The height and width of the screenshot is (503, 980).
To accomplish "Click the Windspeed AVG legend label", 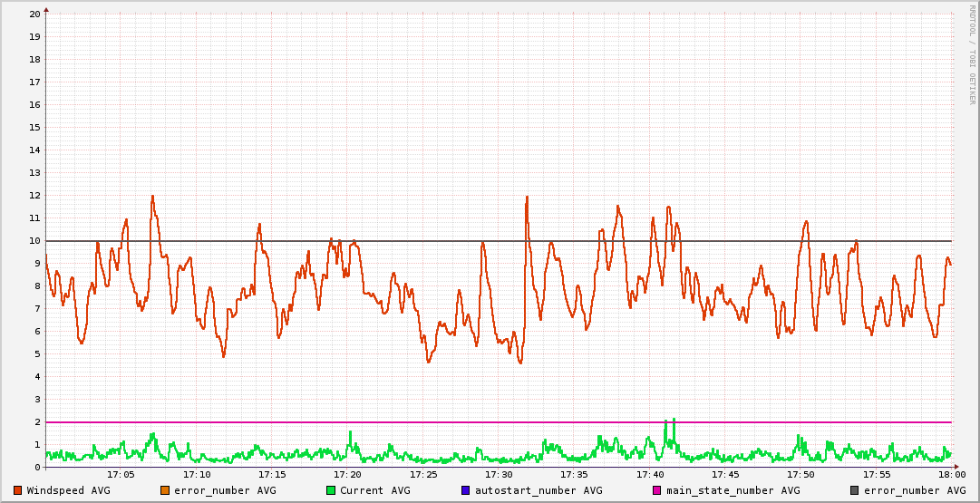I will click(68, 490).
